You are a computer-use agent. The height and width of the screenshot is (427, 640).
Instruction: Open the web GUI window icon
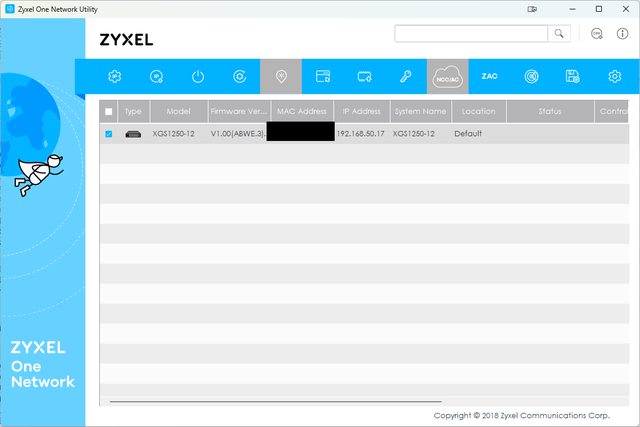pos(323,76)
